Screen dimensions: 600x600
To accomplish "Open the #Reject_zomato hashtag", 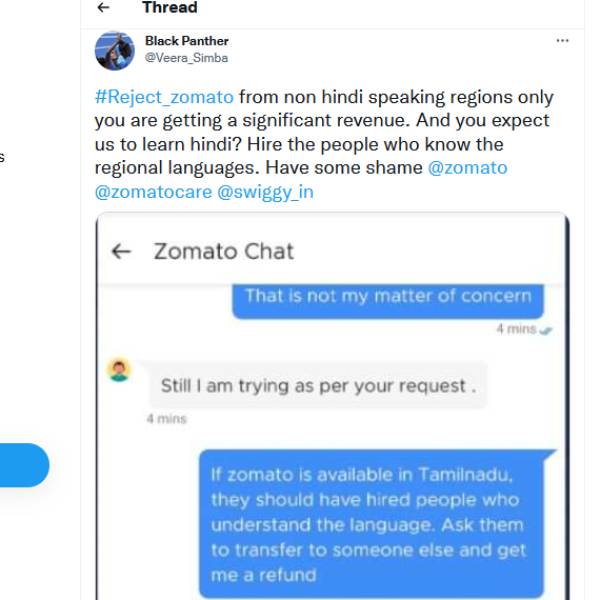I will 164,98.
